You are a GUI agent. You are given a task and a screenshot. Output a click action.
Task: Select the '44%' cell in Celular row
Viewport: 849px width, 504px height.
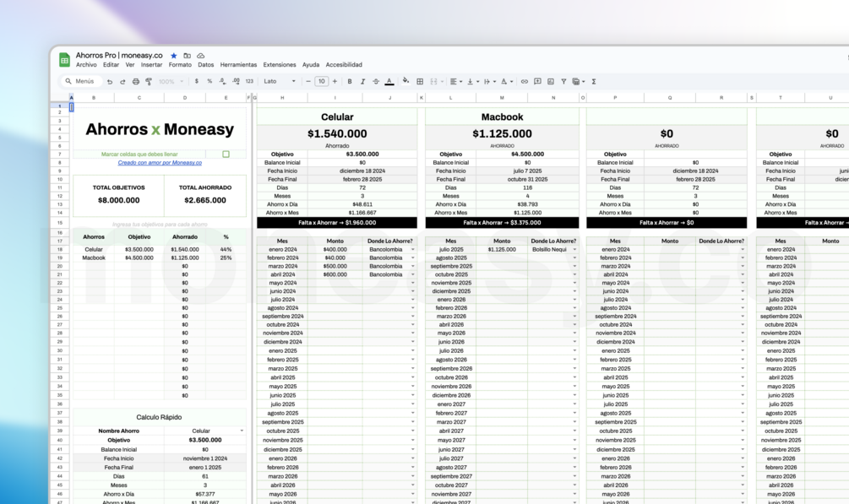point(226,250)
